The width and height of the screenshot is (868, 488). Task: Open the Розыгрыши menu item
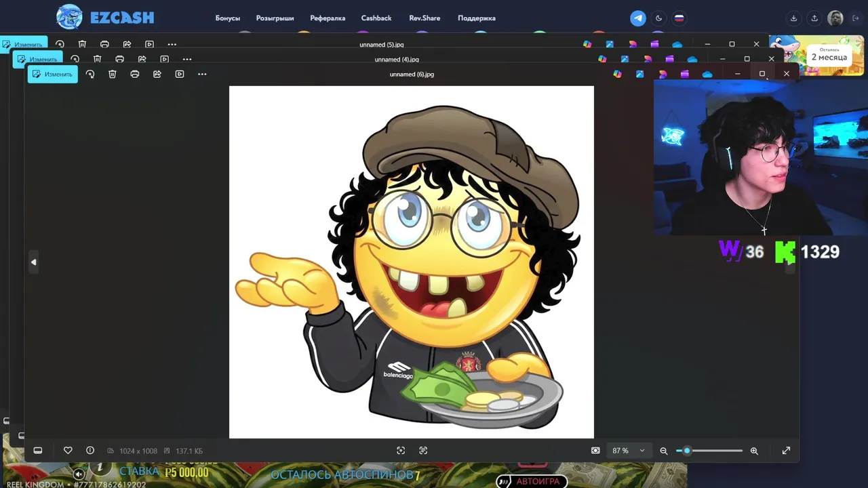pyautogui.click(x=275, y=18)
